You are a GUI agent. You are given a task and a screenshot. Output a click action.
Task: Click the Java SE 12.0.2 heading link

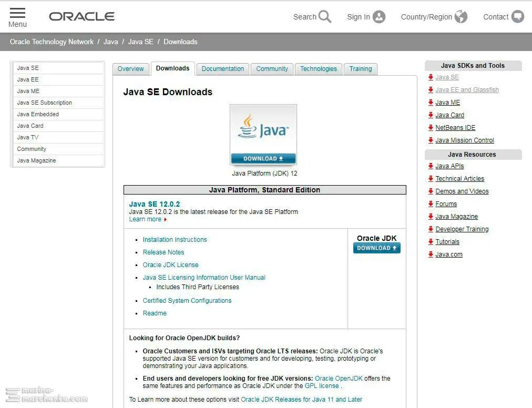(x=155, y=204)
